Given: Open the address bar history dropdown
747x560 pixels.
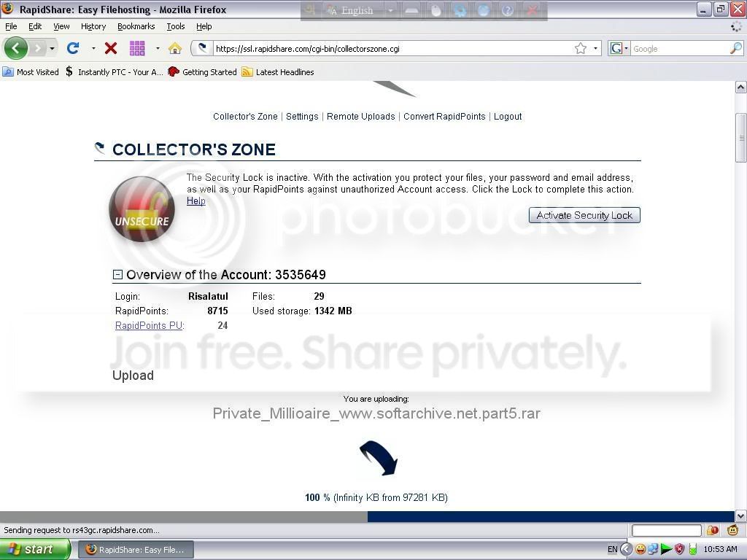Looking at the screenshot, I should point(595,49).
